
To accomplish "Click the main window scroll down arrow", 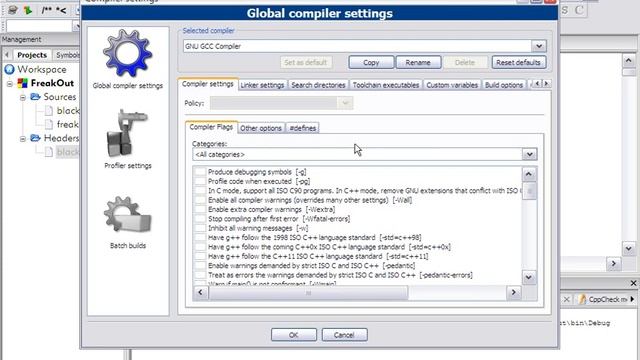I will coord(629,248).
